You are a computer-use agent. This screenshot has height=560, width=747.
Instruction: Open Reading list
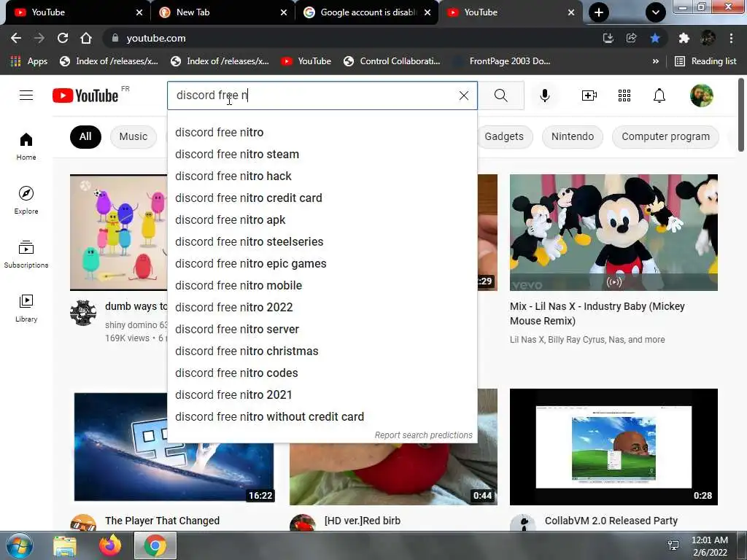pyautogui.click(x=705, y=61)
